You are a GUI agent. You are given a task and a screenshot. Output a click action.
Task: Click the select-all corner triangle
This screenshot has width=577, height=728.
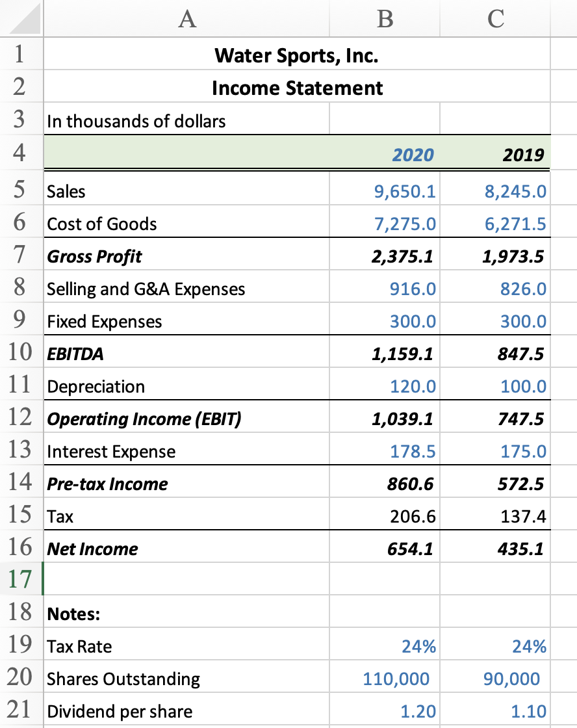[22, 19]
